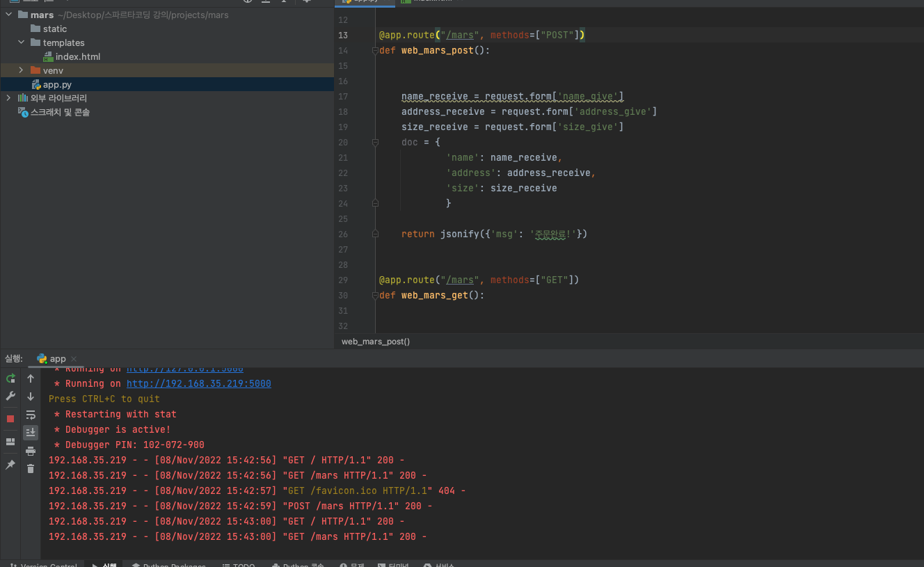Click the "/mars" route URL on line 29
Screen dimensions: 924x567
click(x=460, y=280)
